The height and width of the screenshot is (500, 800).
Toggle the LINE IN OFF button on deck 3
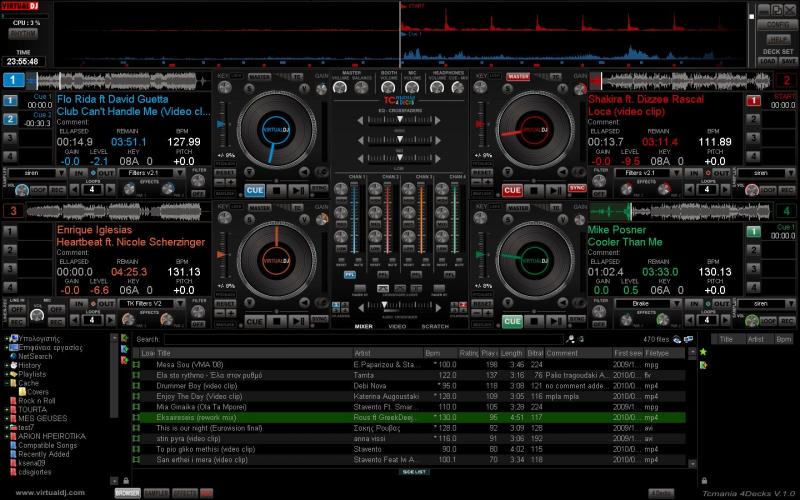click(17, 309)
